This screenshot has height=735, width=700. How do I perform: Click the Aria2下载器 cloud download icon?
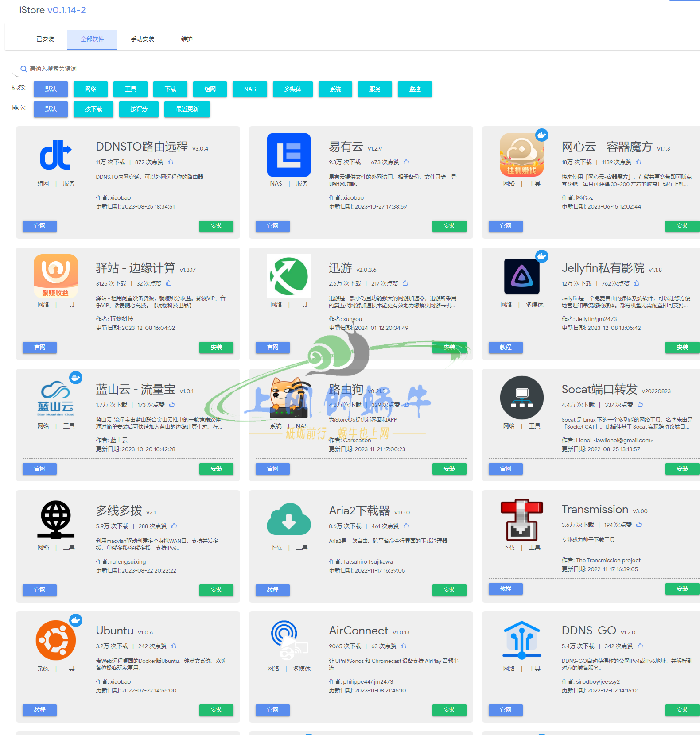click(x=289, y=519)
